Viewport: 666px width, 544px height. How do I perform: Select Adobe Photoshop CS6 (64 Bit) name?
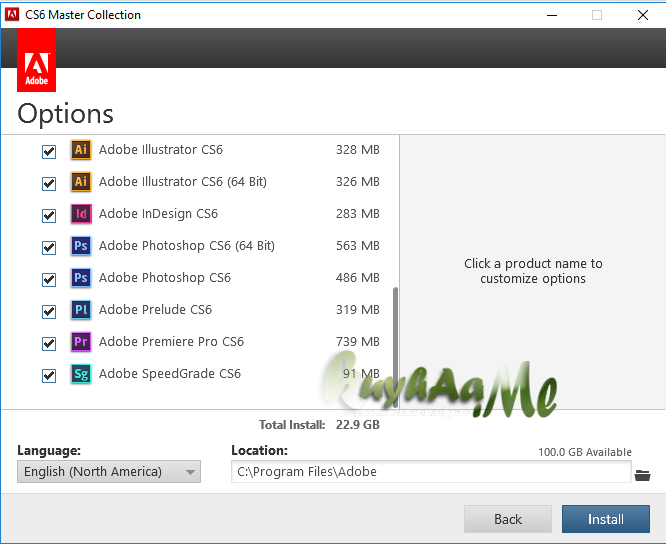pyautogui.click(x=187, y=245)
